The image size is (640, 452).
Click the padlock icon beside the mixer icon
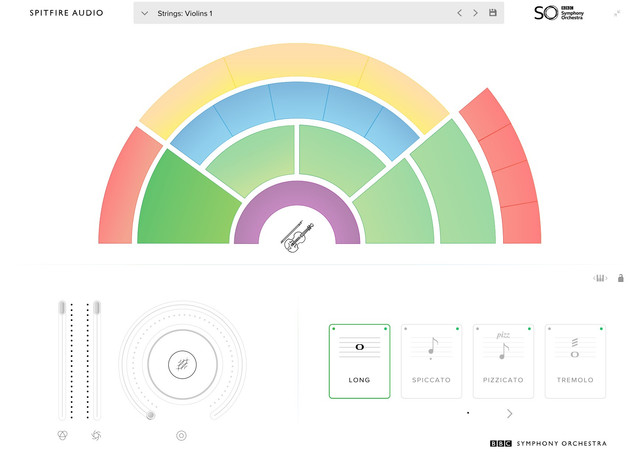click(x=620, y=278)
